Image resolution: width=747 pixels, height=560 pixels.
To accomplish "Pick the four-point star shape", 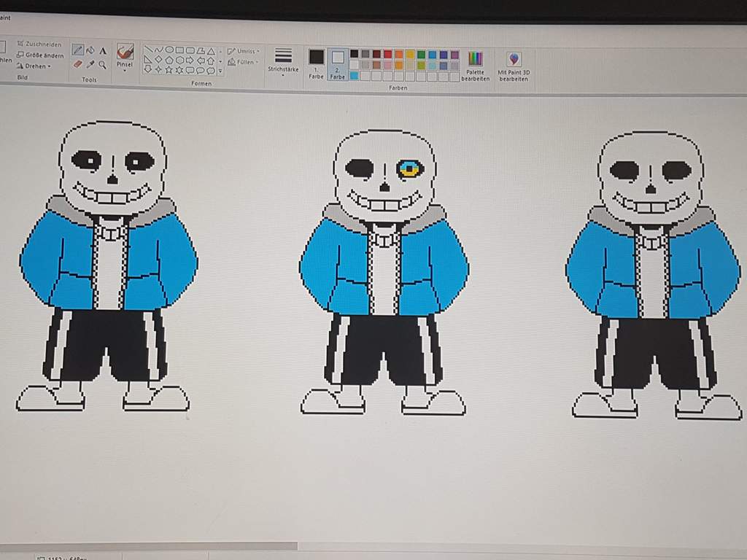I will [158, 69].
